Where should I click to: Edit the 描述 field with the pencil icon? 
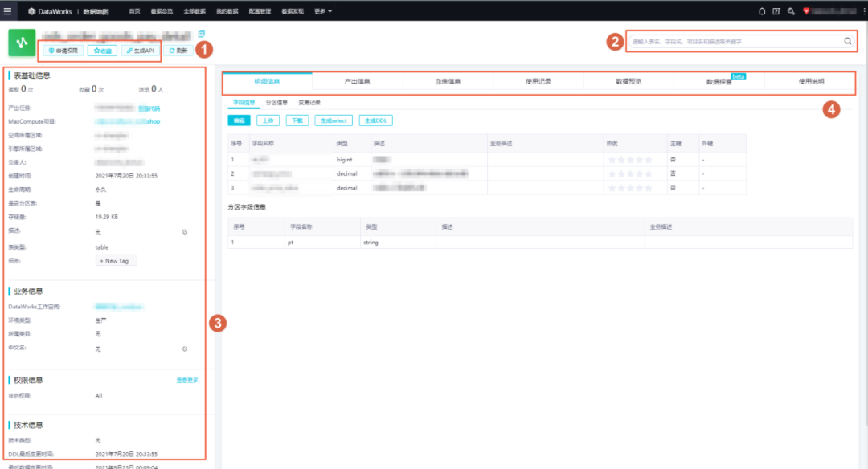(185, 232)
